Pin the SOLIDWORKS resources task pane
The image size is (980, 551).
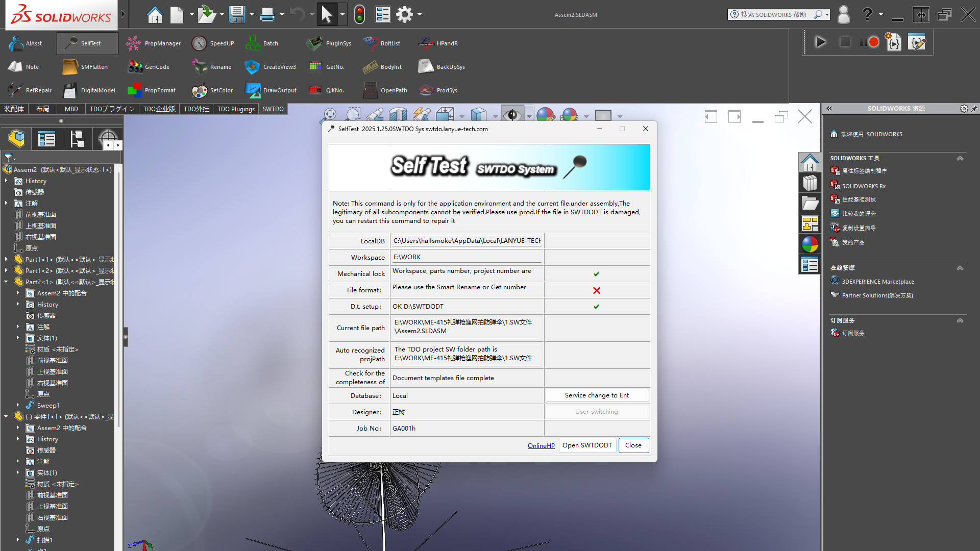point(974,109)
